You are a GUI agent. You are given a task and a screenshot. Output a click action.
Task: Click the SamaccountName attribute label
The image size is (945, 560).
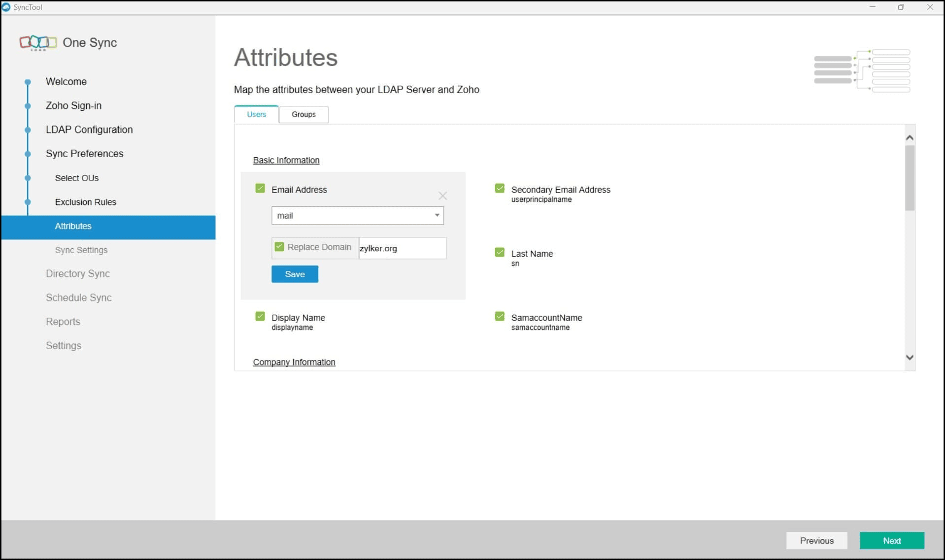click(x=547, y=318)
